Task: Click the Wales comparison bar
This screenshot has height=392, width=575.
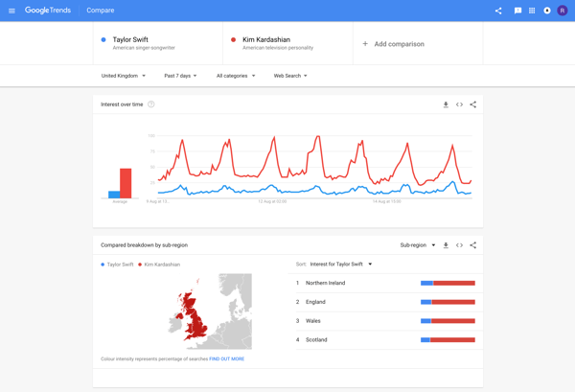Action: [x=448, y=321]
